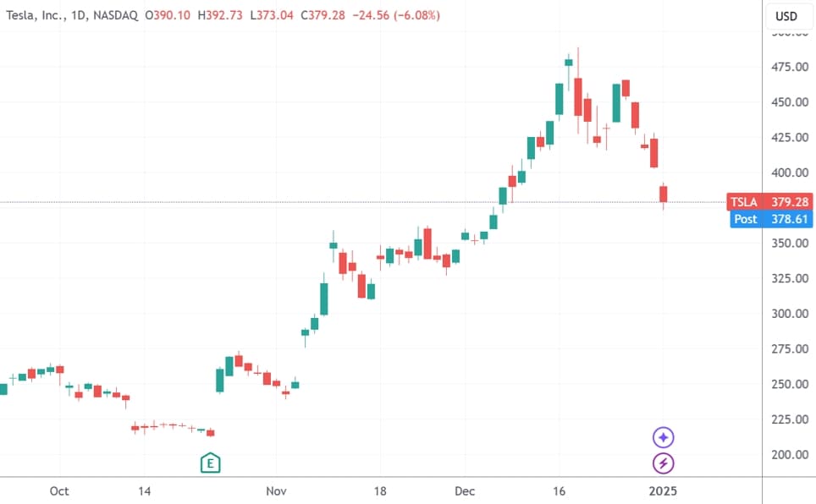
Task: Click the blue Post 378.61 price tag
Action: click(769, 219)
